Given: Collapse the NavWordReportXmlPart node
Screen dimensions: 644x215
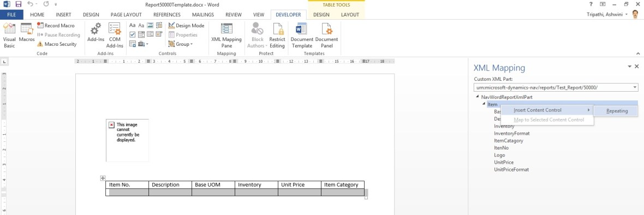Looking at the screenshot, I should 477,97.
